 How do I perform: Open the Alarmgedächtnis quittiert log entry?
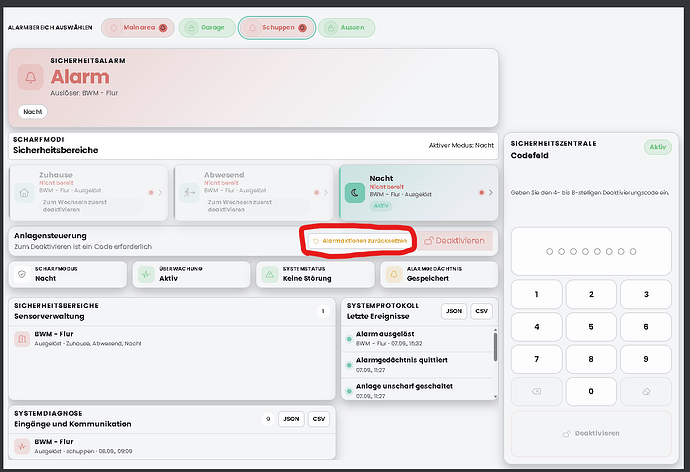tap(418, 365)
